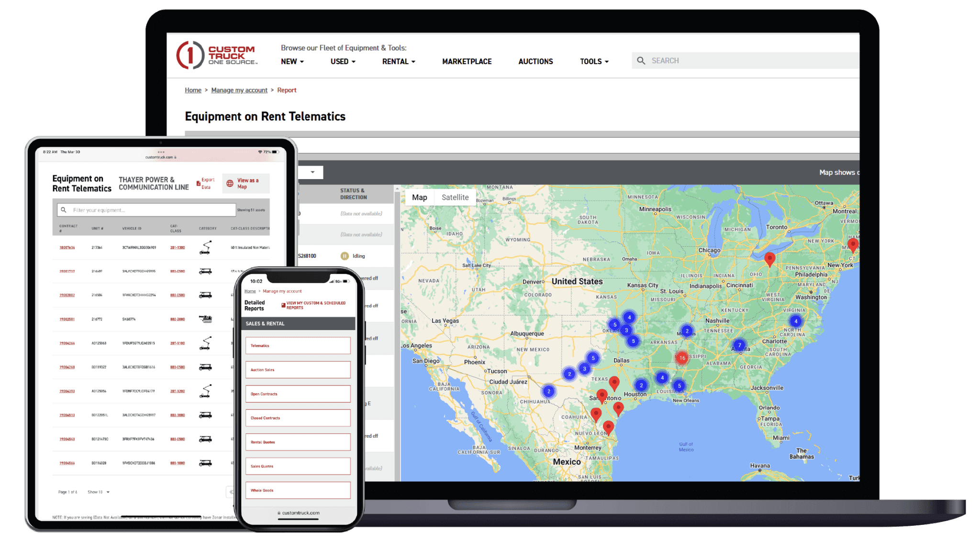Open cat-class link 201-1300 on tablet

tap(178, 248)
